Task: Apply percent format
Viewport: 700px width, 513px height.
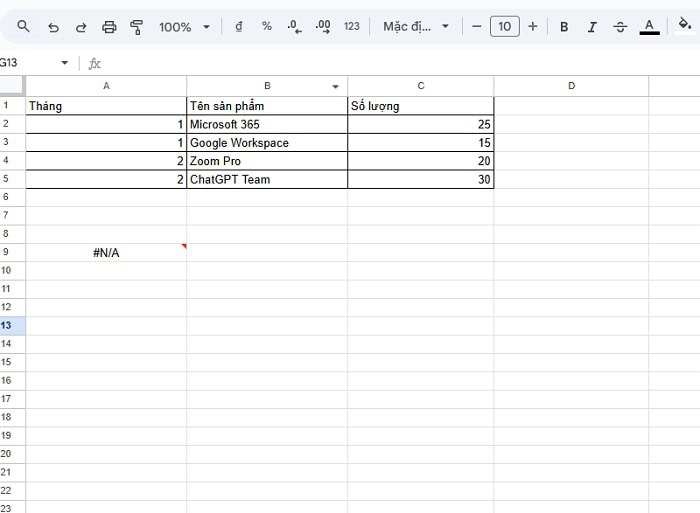Action: pyautogui.click(x=267, y=26)
